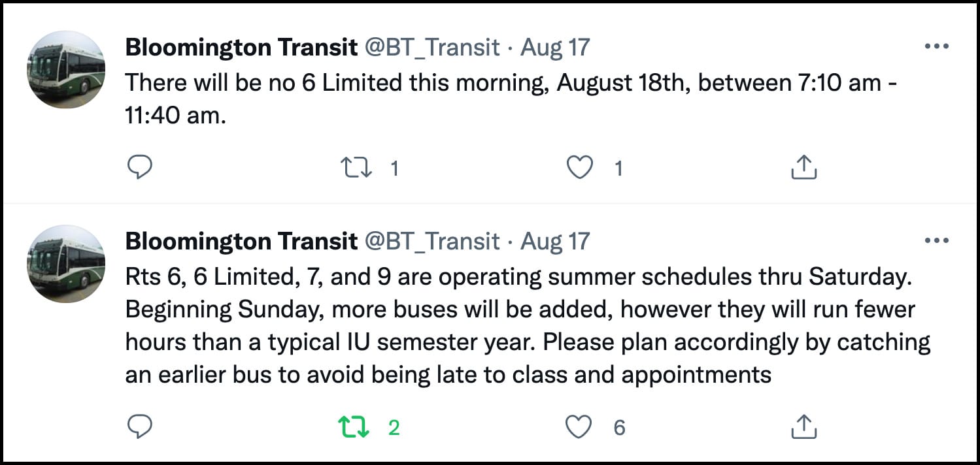Retweet the August 18th 6 Limited tweet
The width and height of the screenshot is (980, 465).
point(357,168)
